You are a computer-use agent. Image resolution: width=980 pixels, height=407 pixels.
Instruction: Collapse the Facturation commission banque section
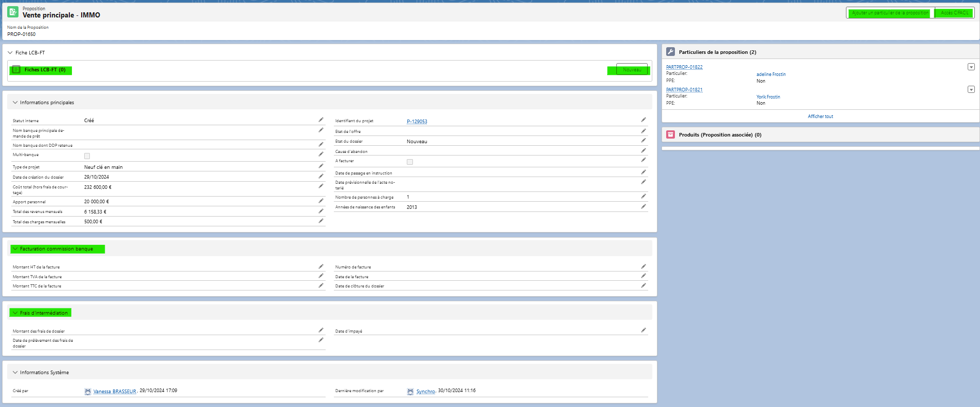15,249
